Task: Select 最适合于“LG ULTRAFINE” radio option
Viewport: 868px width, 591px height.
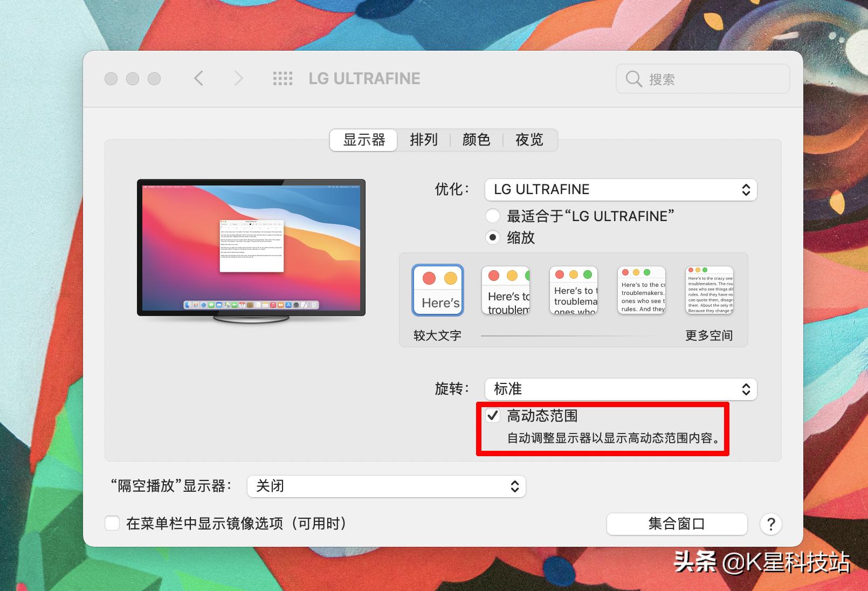Action: [492, 216]
